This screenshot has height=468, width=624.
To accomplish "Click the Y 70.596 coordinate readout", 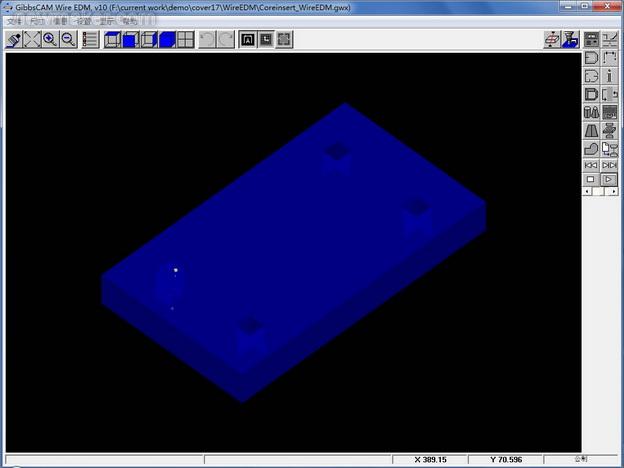I will 506,460.
